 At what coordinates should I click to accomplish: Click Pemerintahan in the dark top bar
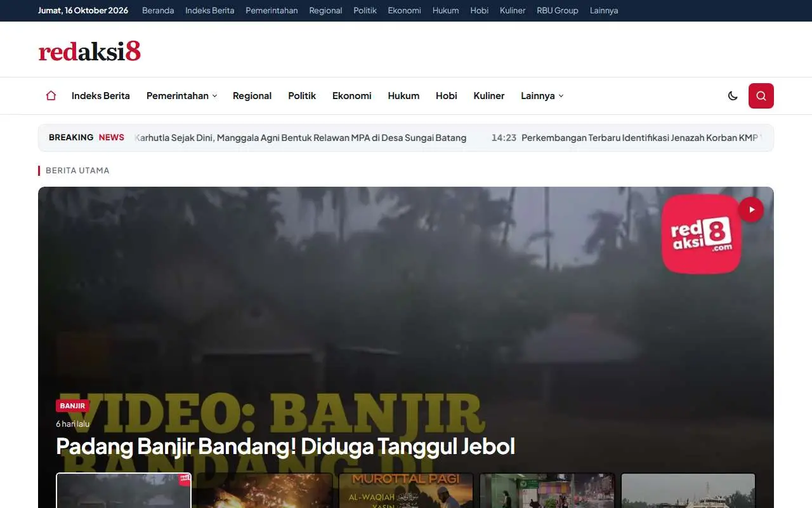272,11
